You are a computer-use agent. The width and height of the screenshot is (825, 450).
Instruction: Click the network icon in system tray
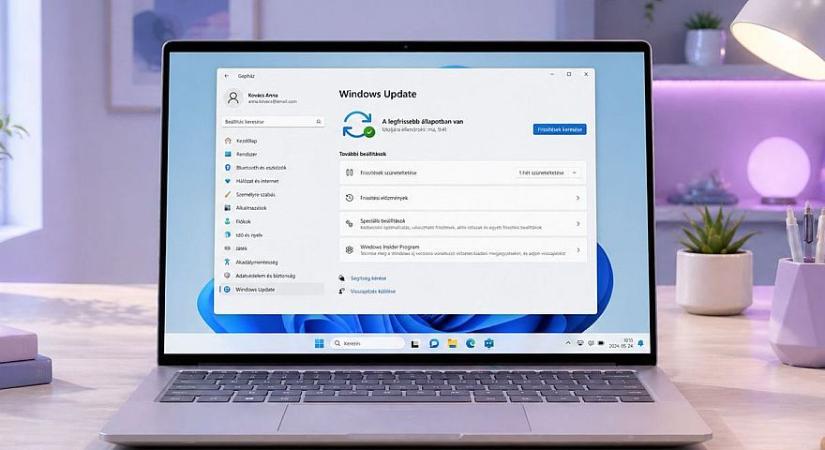pyautogui.click(x=580, y=343)
